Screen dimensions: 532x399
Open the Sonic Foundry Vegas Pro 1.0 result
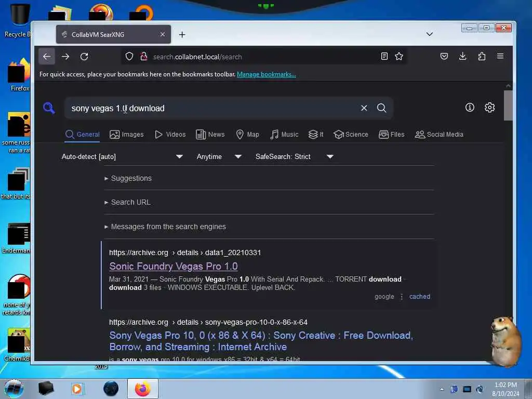pos(174,267)
